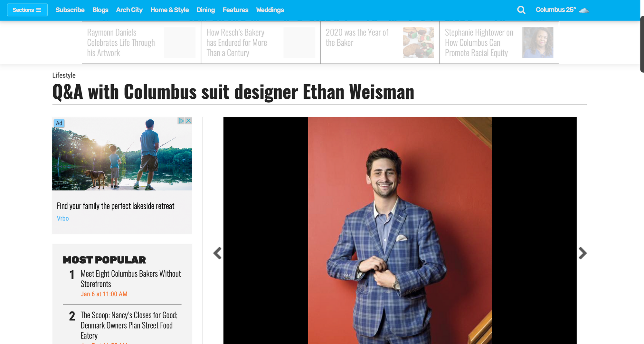Open 2020 Year of the Baker thumbnail
The image size is (644, 344).
(x=418, y=42)
